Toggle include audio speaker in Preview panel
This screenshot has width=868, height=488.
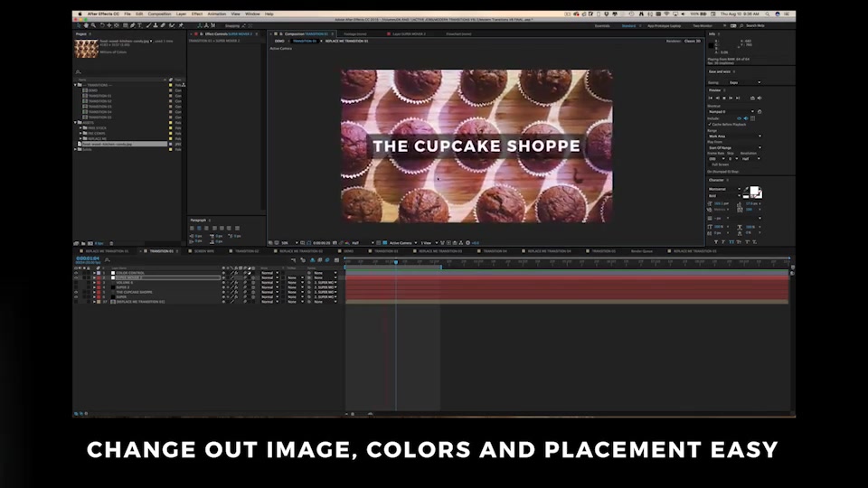tap(746, 118)
